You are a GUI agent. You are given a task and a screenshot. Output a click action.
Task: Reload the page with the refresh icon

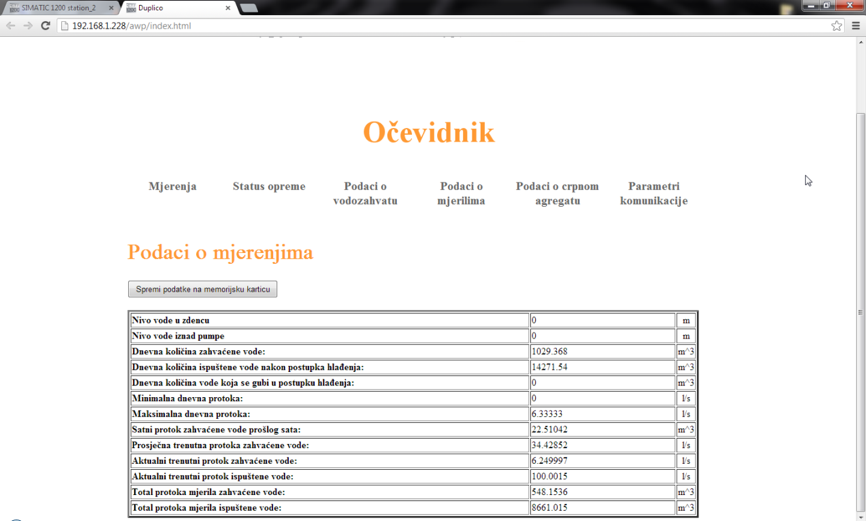pos(45,25)
